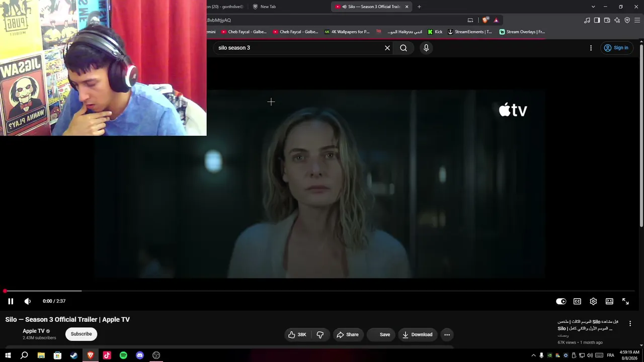Toggle the browser sidebar panel
Screen dimensions: 644x362
click(597, 20)
